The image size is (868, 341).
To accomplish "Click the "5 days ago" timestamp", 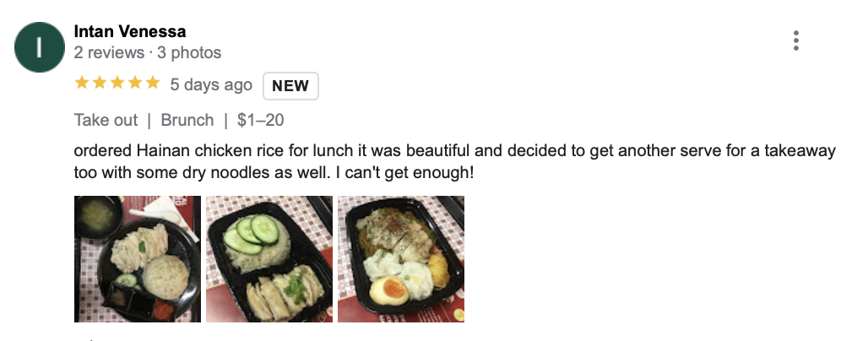I will [x=211, y=84].
